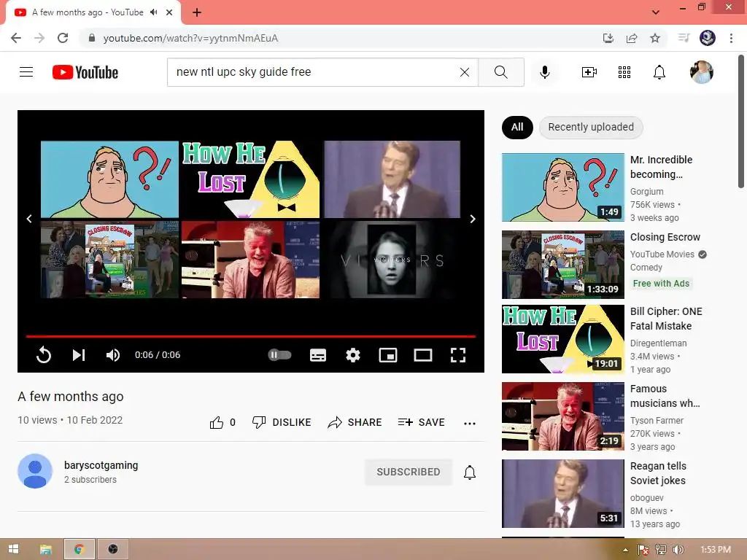Open the YouTube hamburger guide menu
The width and height of the screenshot is (747, 560).
tap(26, 72)
